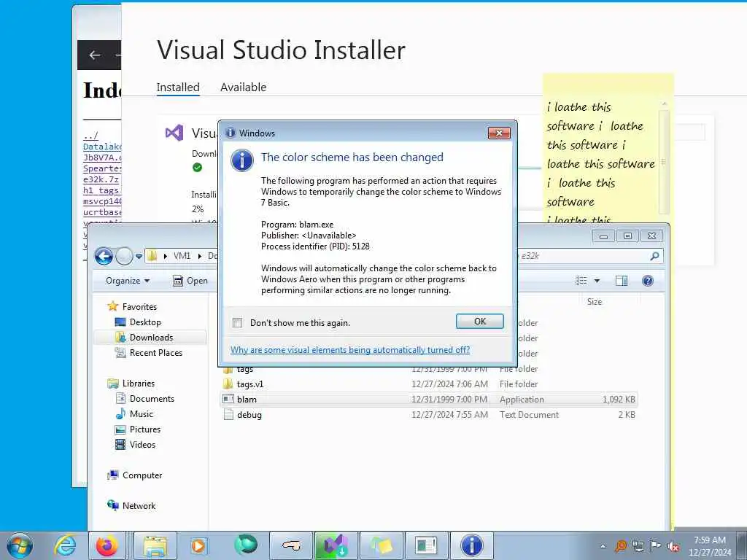Open the Music library
This screenshot has width=747, height=560.
coord(141,414)
